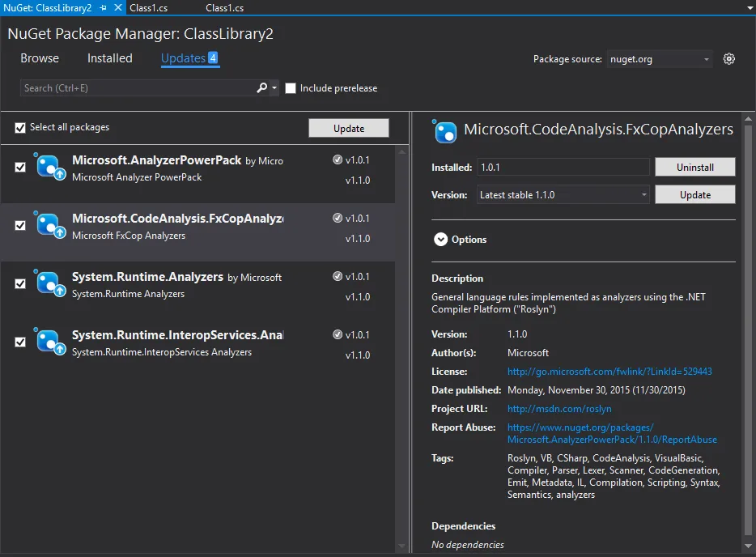This screenshot has width=756, height=557.
Task: Switch to the first Class1.cs tab
Action: point(149,8)
